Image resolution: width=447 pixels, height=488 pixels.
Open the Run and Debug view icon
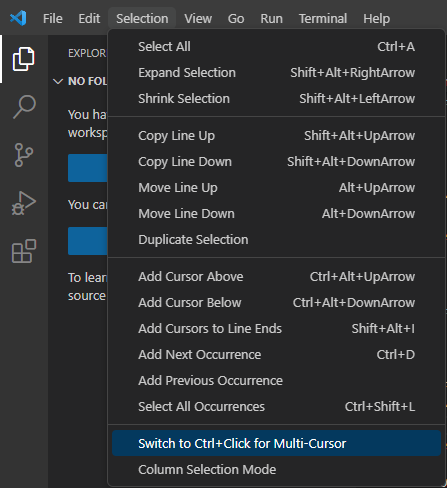[x=24, y=203]
